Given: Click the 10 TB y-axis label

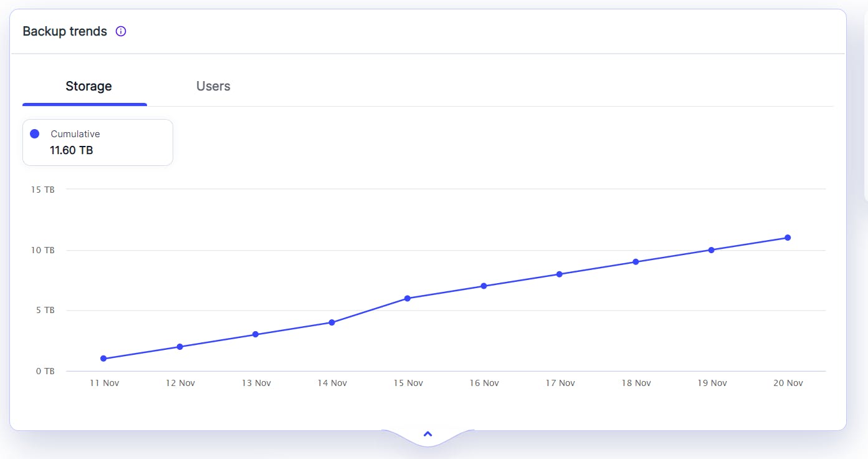Looking at the screenshot, I should coord(43,250).
